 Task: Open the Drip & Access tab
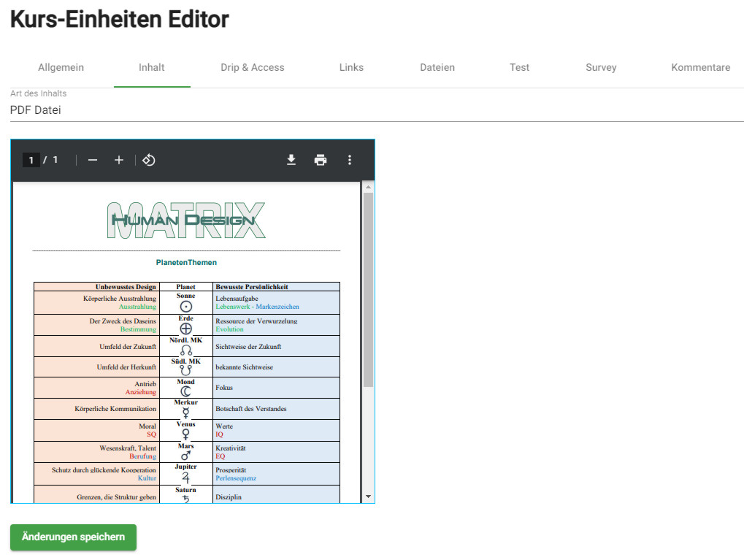tap(253, 67)
